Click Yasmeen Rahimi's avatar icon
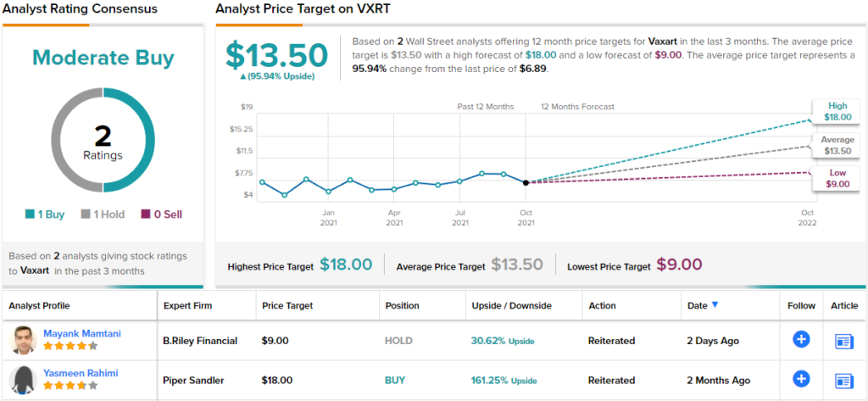 (x=24, y=379)
